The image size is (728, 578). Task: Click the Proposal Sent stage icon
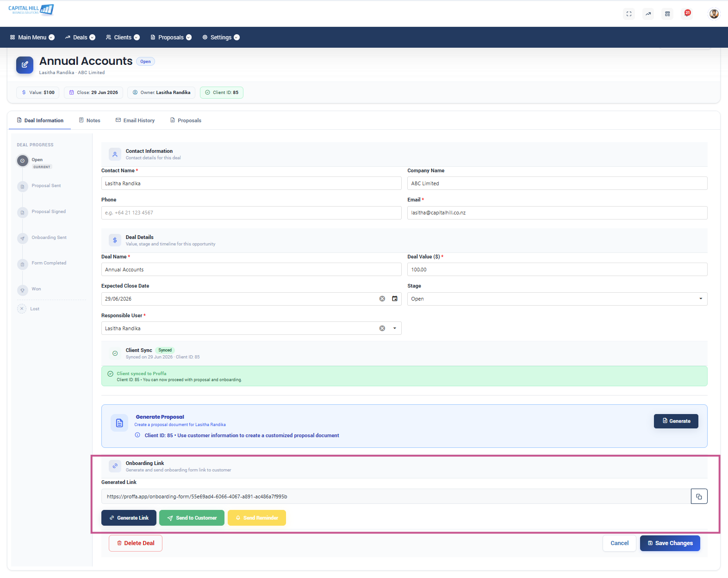[x=22, y=187]
